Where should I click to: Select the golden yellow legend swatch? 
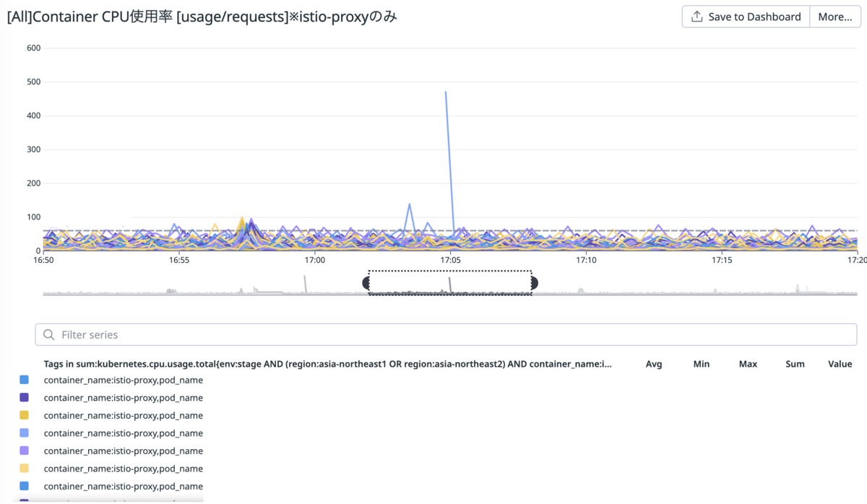pos(25,415)
